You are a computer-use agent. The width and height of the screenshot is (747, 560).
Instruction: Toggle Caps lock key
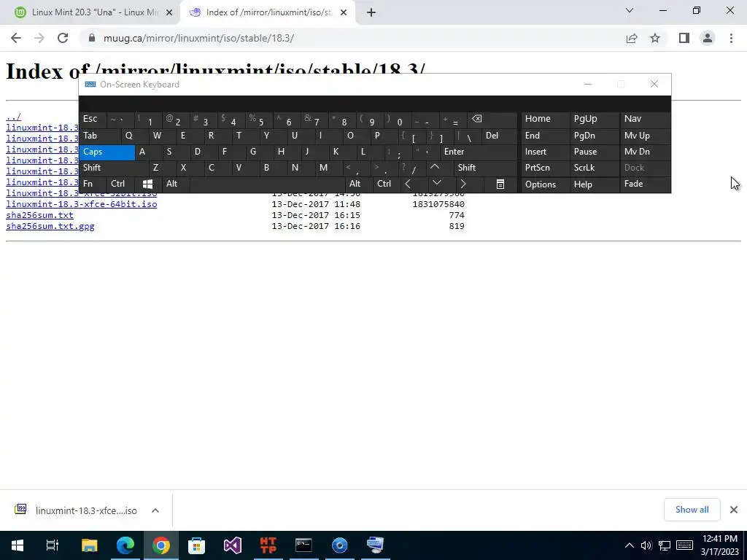[107, 152]
